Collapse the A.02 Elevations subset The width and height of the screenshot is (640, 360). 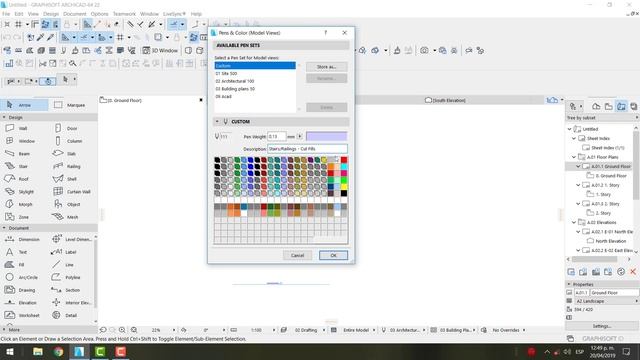point(574,222)
